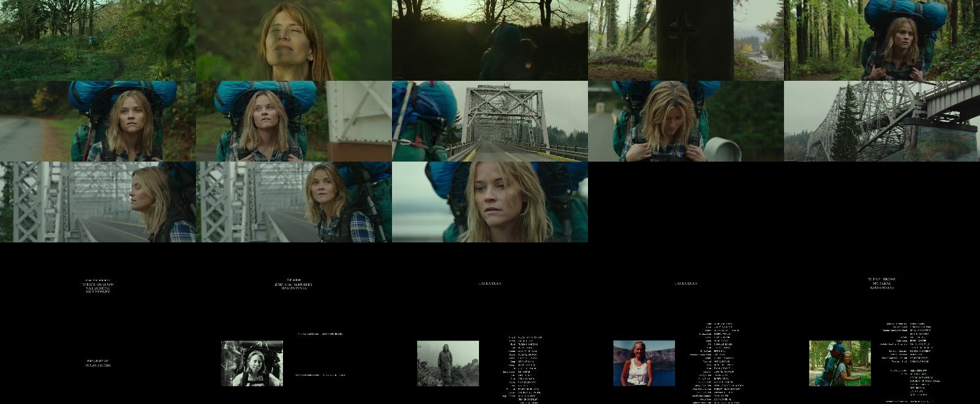Screen dimensions: 980x404
Task: Open the credits frame with blue lake photo
Action: point(686,364)
